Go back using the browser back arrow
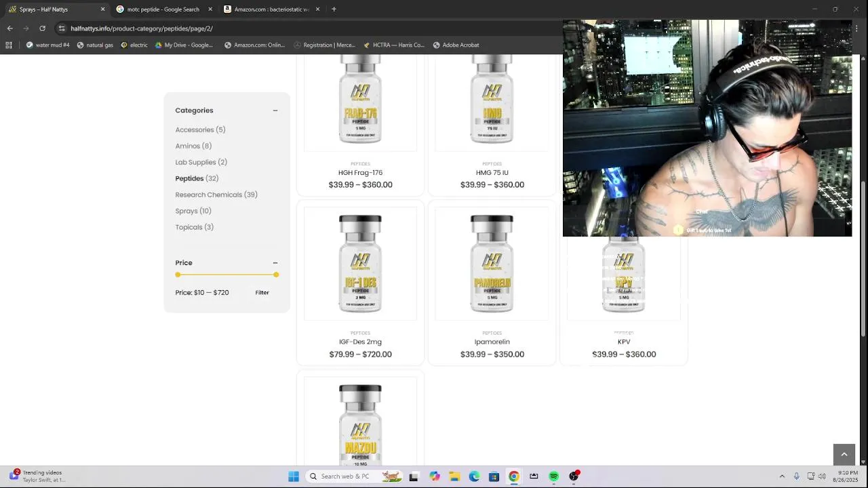This screenshot has width=868, height=488. point(9,28)
